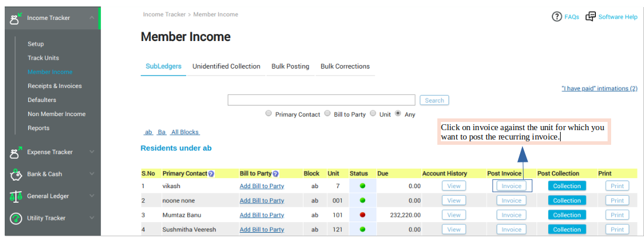
Task: Open Reports in the sidebar
Action: 39,128
